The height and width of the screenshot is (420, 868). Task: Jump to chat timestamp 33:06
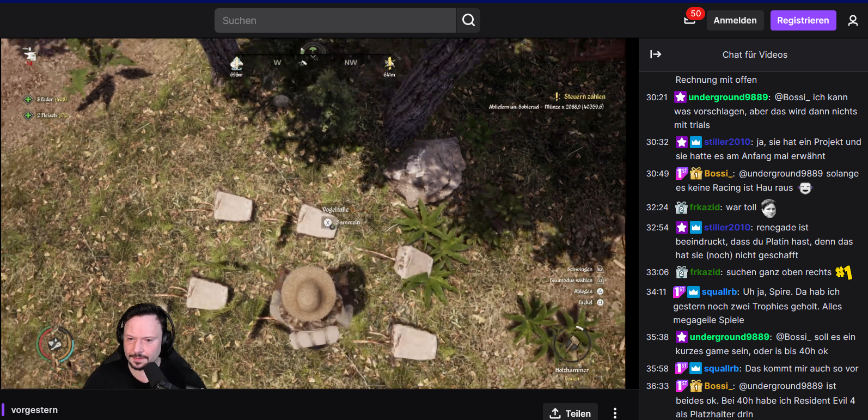pos(657,272)
